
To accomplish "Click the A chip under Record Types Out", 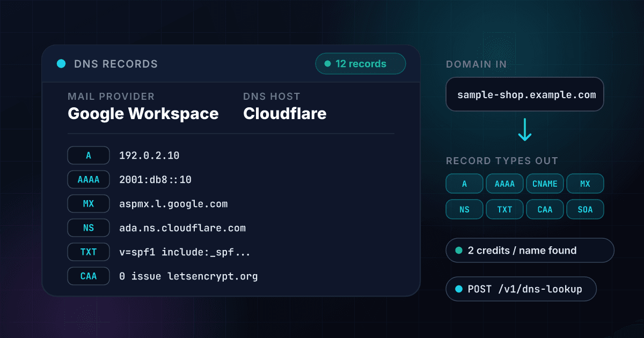I will [465, 183].
